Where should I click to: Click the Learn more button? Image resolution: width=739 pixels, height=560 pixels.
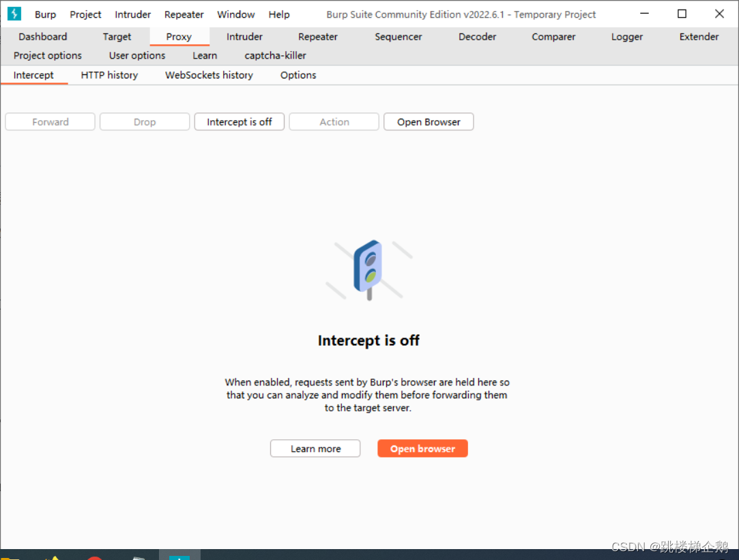pyautogui.click(x=315, y=449)
